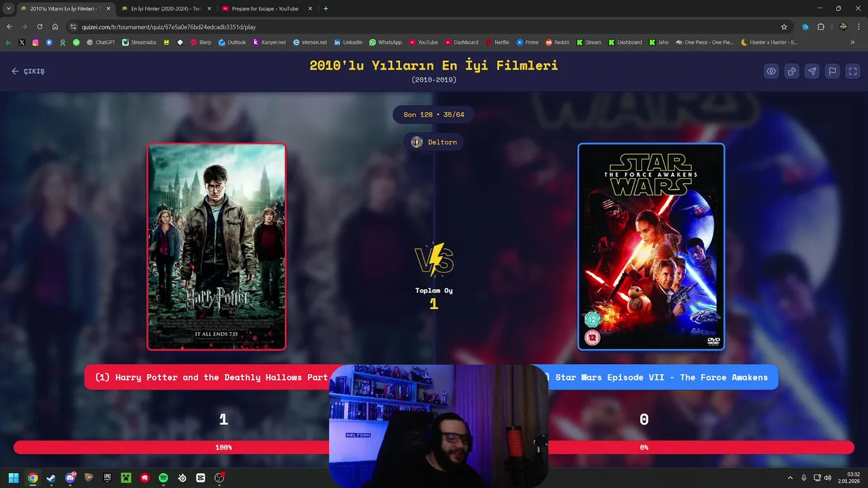Bookmark this page with the star icon
The image size is (868, 488).
[x=784, y=27]
